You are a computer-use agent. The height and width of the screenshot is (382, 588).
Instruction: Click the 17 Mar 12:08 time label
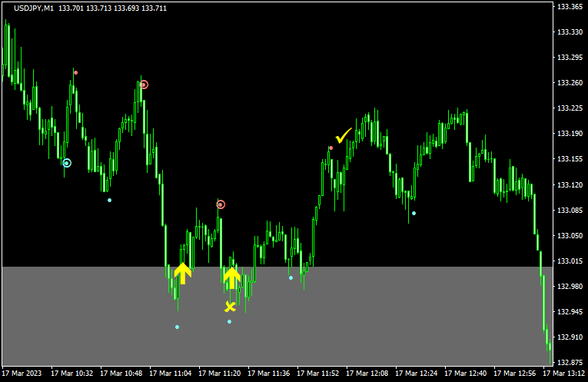(x=368, y=374)
